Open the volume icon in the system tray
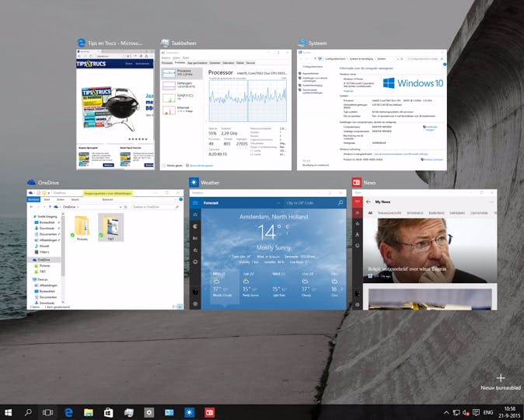 (x=466, y=412)
